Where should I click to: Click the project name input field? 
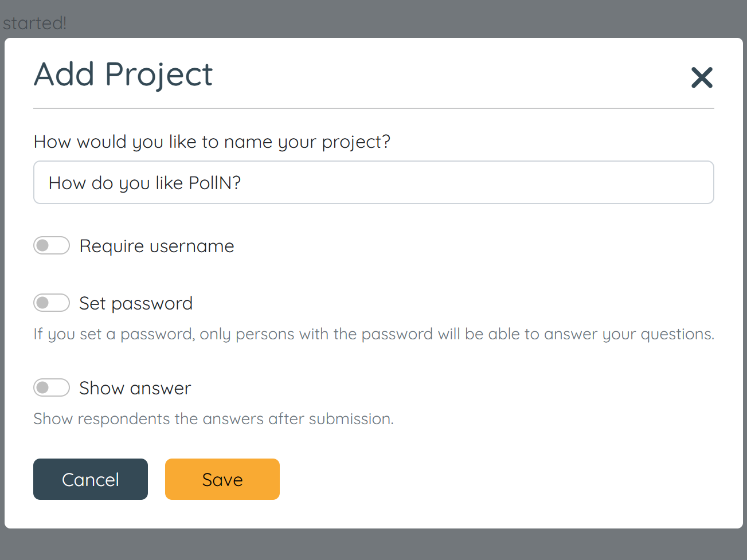click(x=373, y=182)
